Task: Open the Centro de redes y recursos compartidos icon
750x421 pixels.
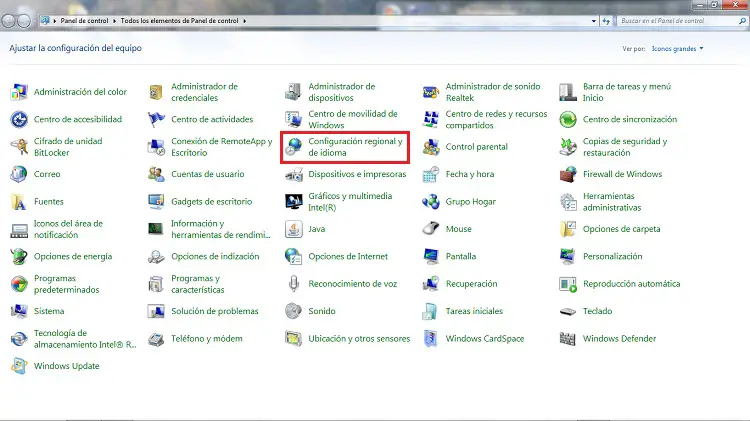Action: tap(430, 119)
